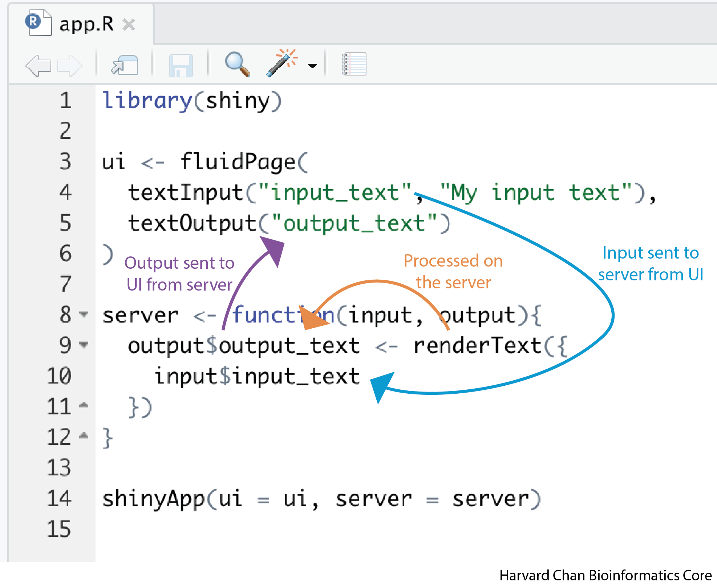Collapse the renderText fold at line 9
Screen dimensions: 717x588
click(x=84, y=344)
